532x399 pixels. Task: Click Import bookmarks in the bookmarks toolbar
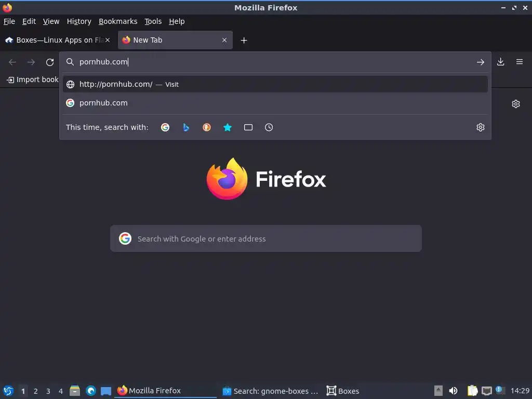(x=33, y=79)
